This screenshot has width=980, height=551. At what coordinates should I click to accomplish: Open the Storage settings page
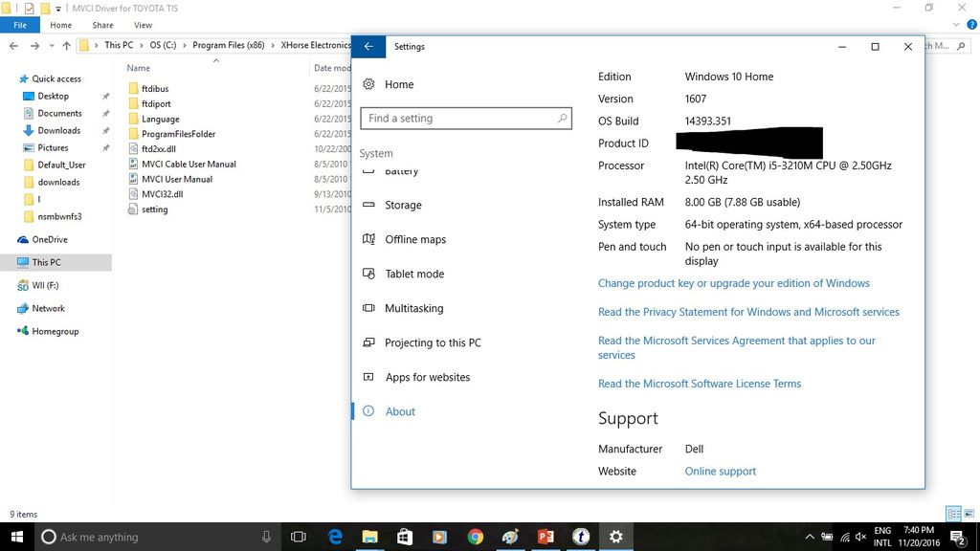403,205
